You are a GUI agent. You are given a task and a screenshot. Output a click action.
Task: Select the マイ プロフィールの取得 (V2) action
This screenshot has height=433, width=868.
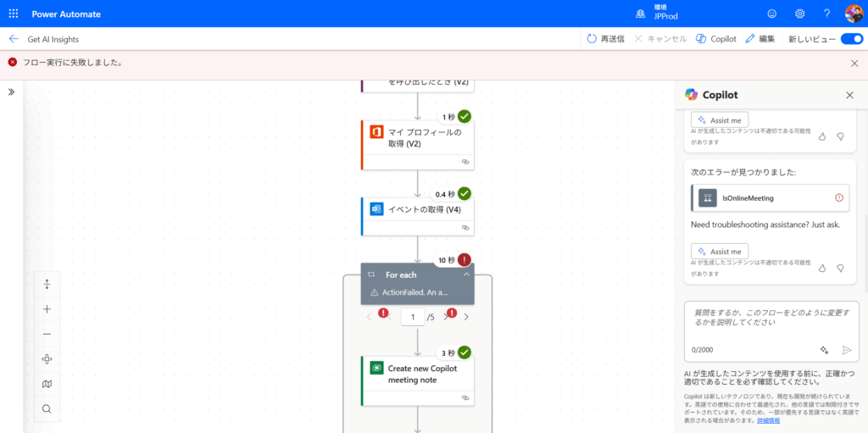pos(418,145)
